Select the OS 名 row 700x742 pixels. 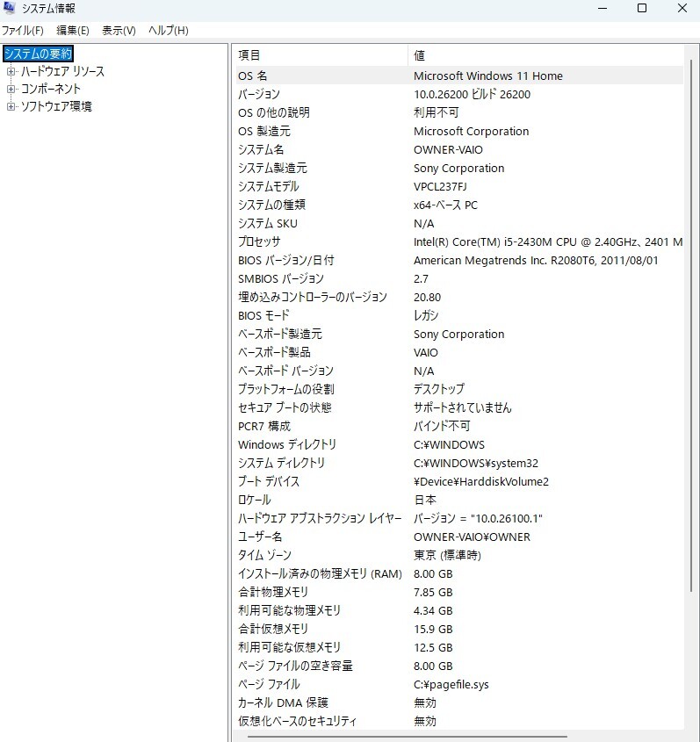[459, 76]
